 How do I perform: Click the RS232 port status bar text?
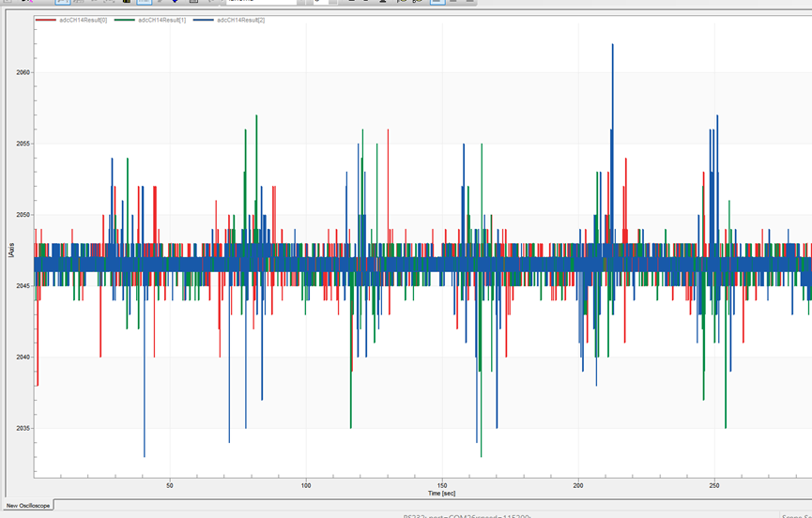click(x=467, y=516)
